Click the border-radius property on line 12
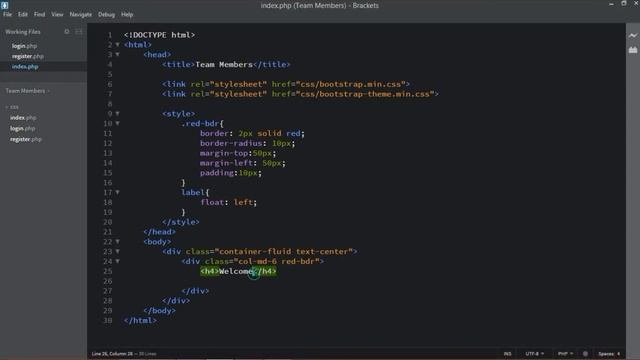Screen dimensions: 640x360 [231, 143]
